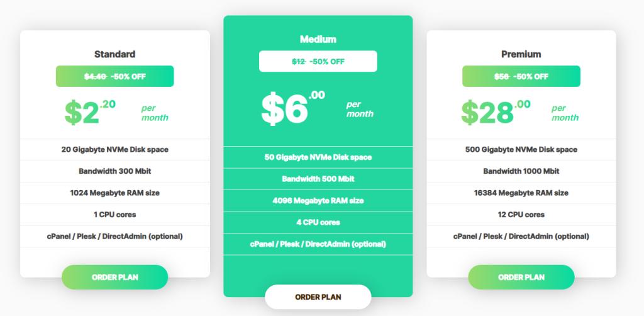The image size is (644, 316).
Task: Click the 16384 Megabyte RAM size row
Action: coord(521,193)
